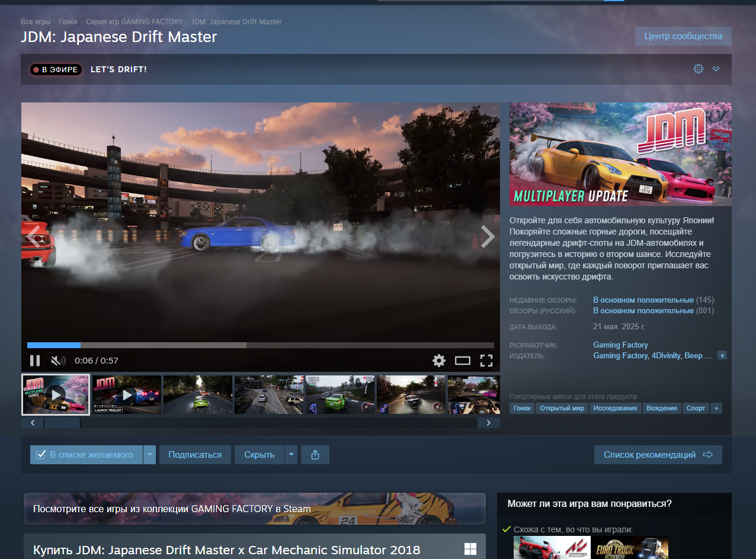The height and width of the screenshot is (559, 756).
Task: Open publisher Gaming Factory link
Action: 620,356
